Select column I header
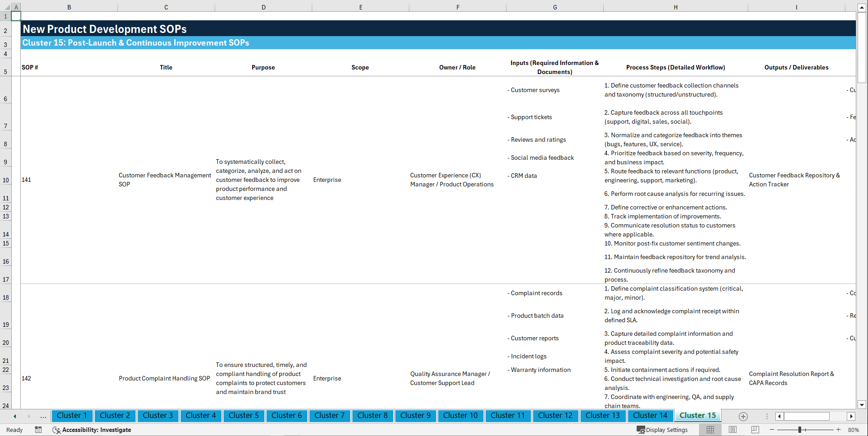The image size is (868, 436). click(x=797, y=7)
